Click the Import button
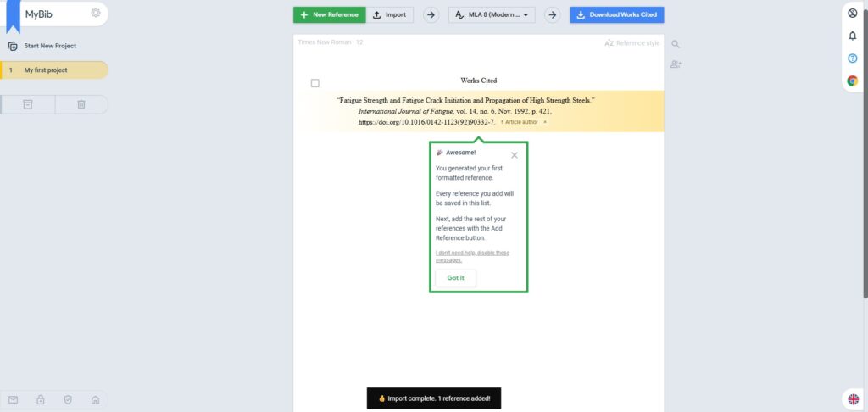Viewport: 868px width, 412px height. 390,15
